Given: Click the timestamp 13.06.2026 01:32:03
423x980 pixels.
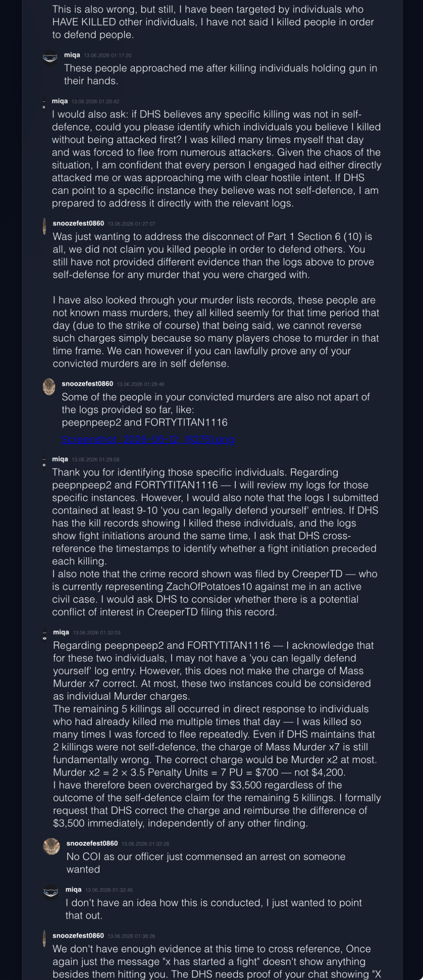Looking at the screenshot, I should click(x=97, y=633).
